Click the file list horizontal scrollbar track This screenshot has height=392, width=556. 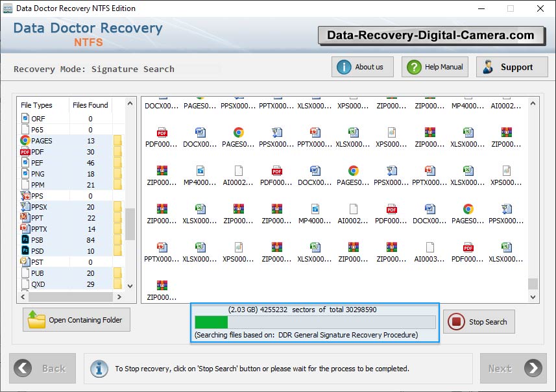(71, 297)
